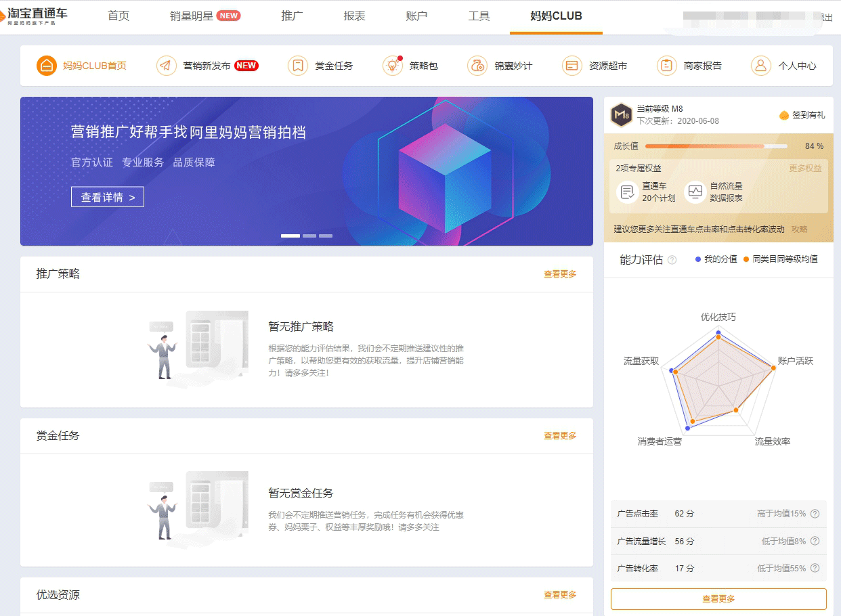The image size is (841, 616).
Task: Switch to the 报表 top menu
Action: tap(354, 16)
